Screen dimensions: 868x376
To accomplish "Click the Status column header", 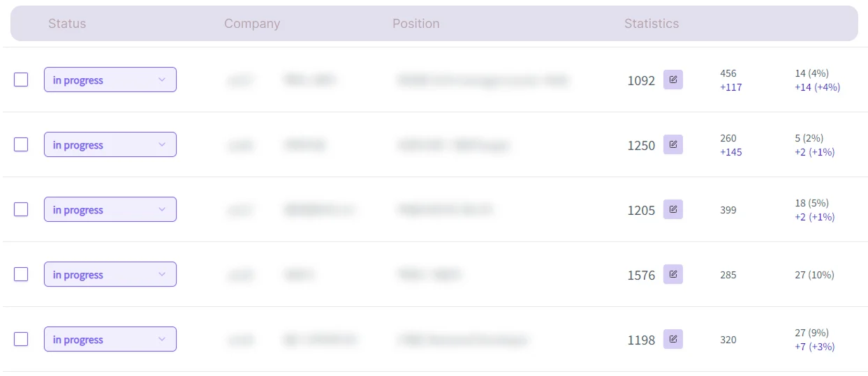I will (67, 24).
